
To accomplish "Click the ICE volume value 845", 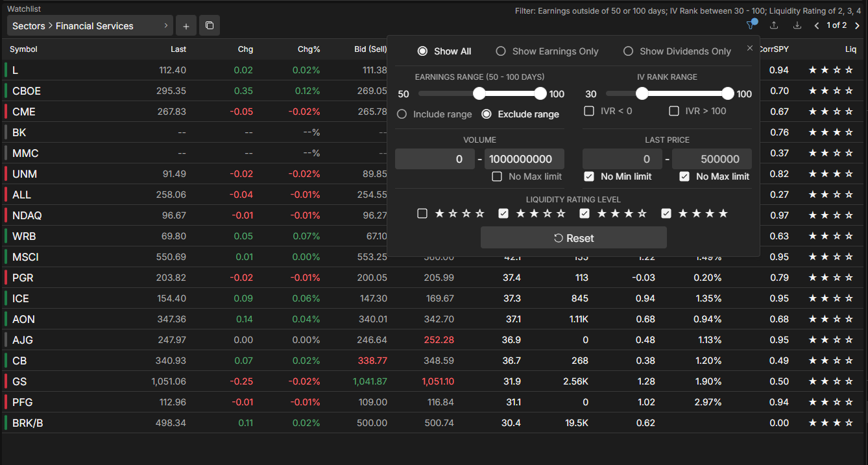I will click(580, 298).
